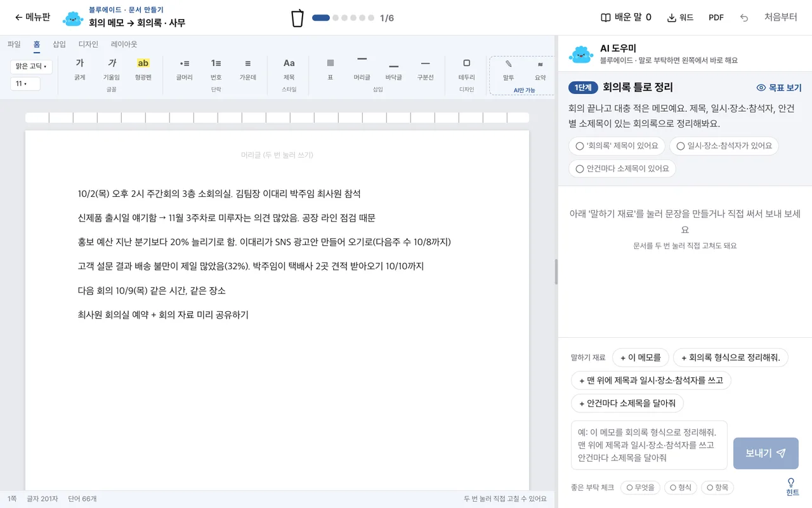Image resolution: width=812 pixels, height=508 pixels.
Task: Download document as 워드 file
Action: [x=681, y=18]
